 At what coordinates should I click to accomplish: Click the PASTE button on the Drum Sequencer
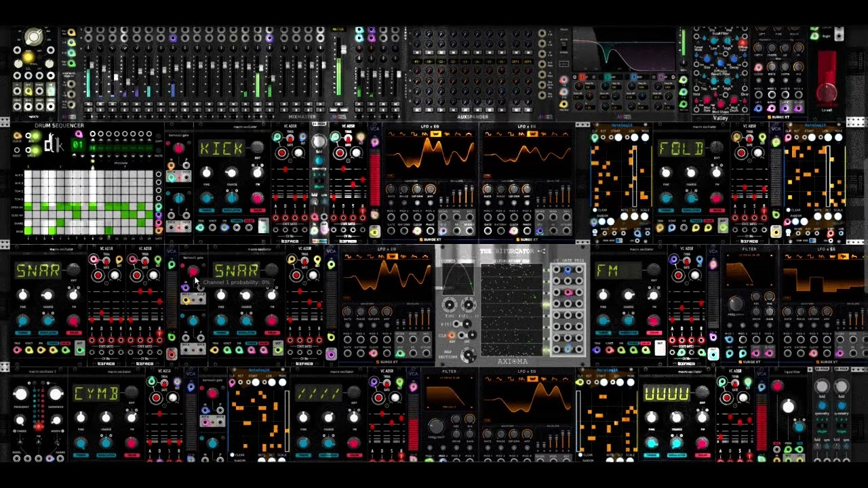pyautogui.click(x=159, y=150)
